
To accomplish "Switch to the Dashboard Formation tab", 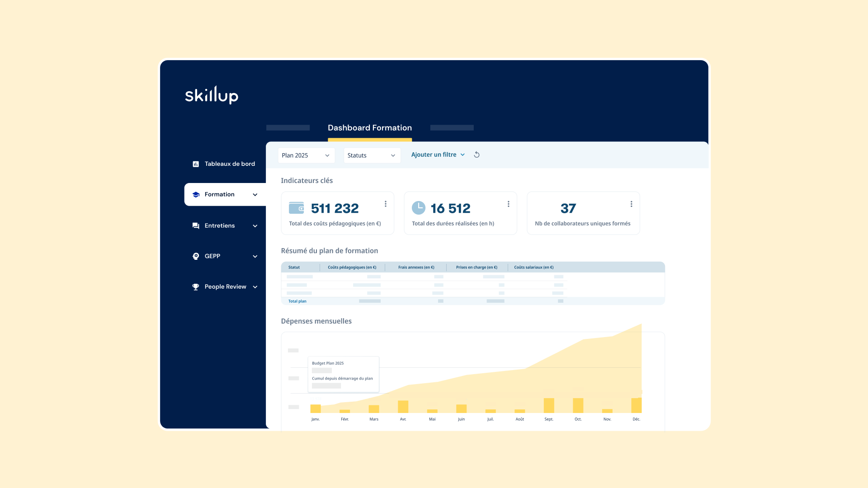I will (x=370, y=128).
